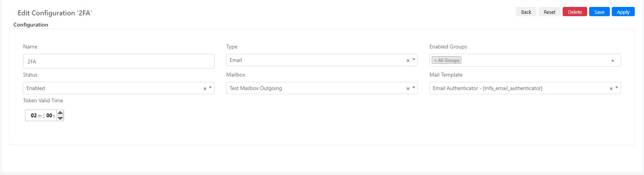This screenshot has height=175, width=644.
Task: Expand the Status dropdown arrow
Action: [210, 88]
